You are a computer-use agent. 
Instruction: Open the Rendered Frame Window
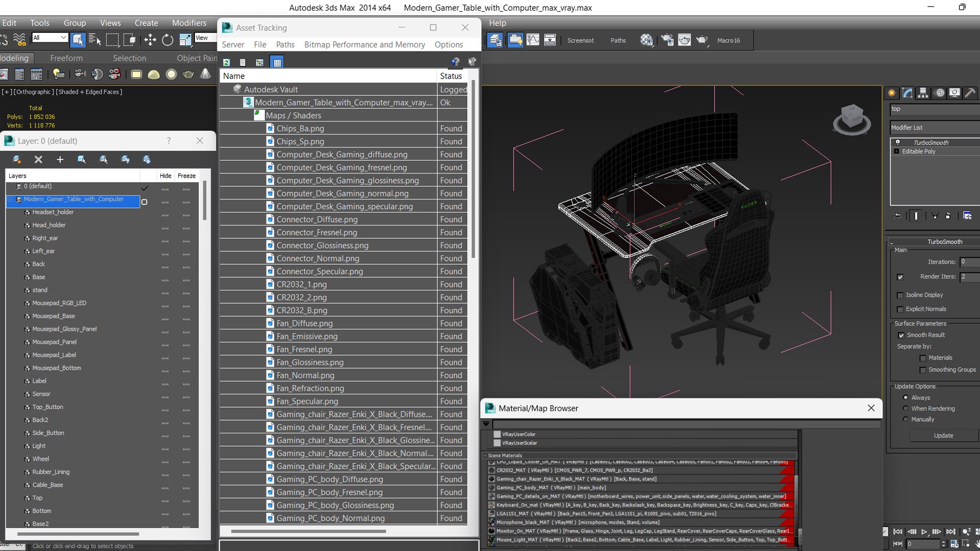click(684, 40)
